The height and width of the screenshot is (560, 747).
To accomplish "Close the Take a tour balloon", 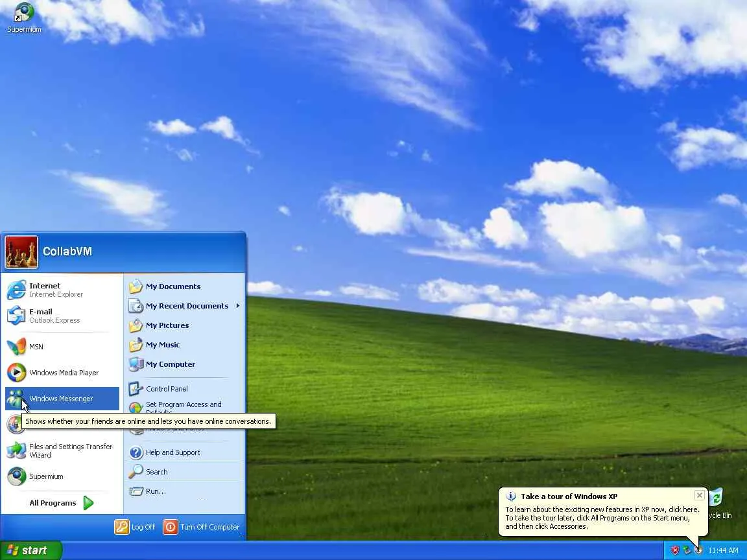I will coord(700,495).
